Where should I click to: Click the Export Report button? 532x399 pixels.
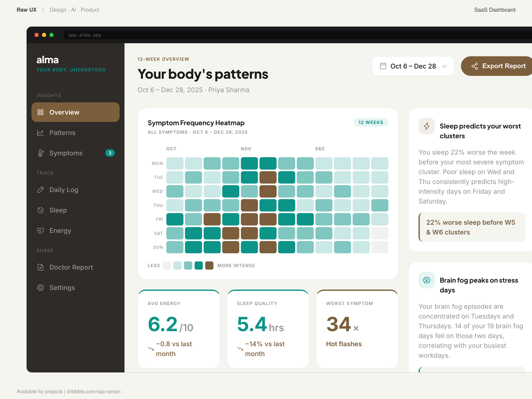tap(497, 66)
